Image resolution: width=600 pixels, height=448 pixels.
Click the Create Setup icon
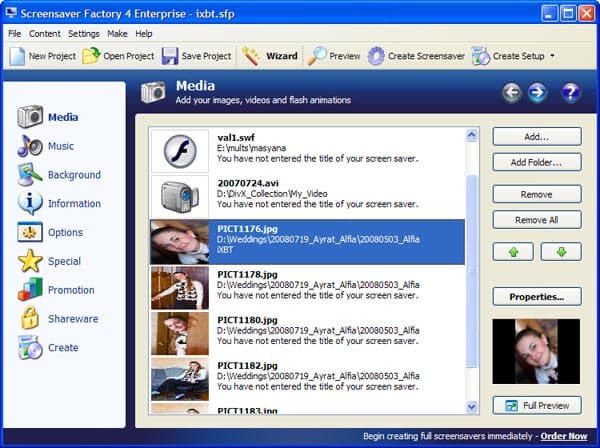click(x=481, y=56)
